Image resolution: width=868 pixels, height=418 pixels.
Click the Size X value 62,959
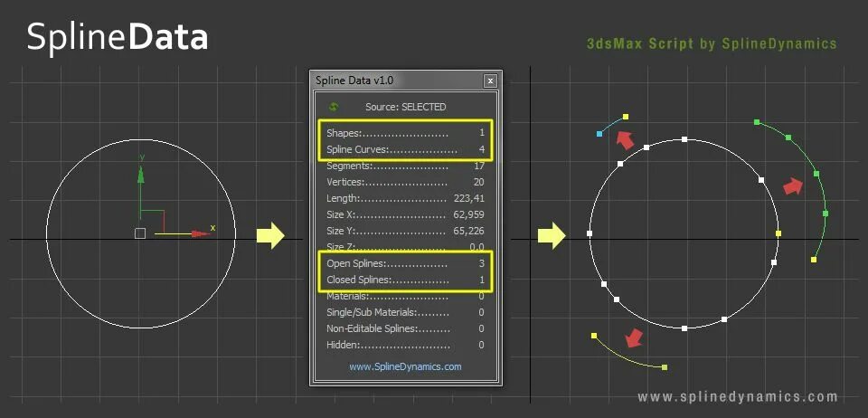tap(469, 214)
